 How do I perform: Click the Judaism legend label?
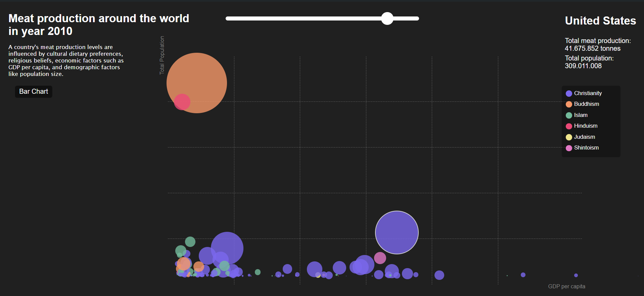(584, 137)
